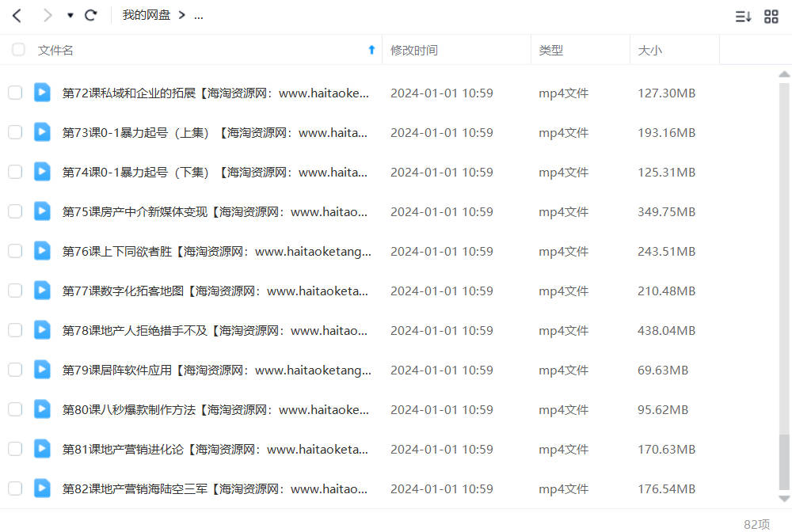
Task: Click size value 69.63MB
Action: click(x=663, y=370)
